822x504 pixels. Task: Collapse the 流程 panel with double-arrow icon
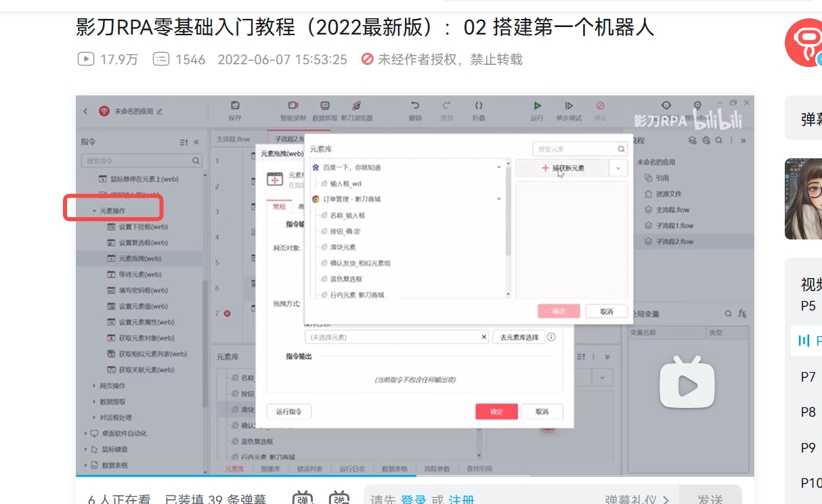pos(743,141)
